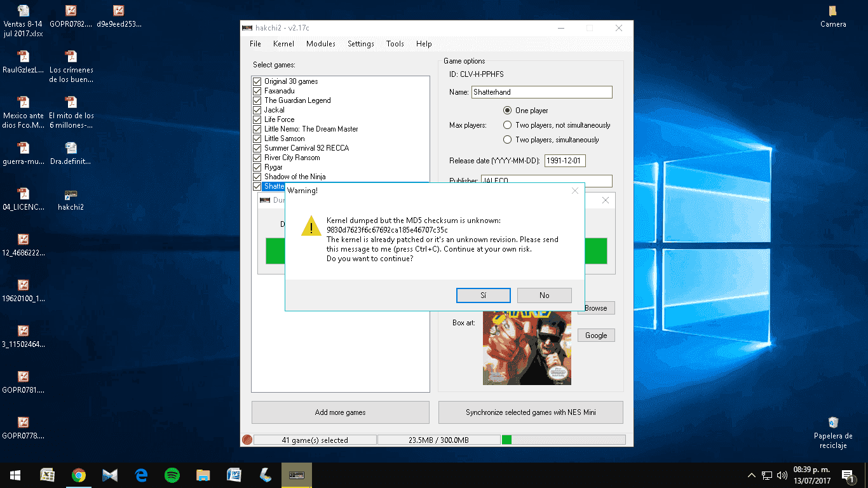Click the taskbar clock showing 08:39 p. m.

pos(812,475)
